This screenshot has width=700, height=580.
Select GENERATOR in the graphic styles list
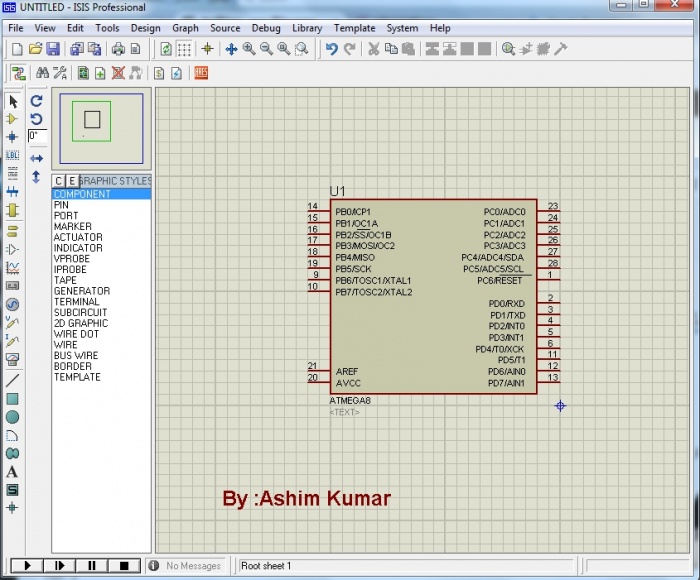(x=82, y=291)
